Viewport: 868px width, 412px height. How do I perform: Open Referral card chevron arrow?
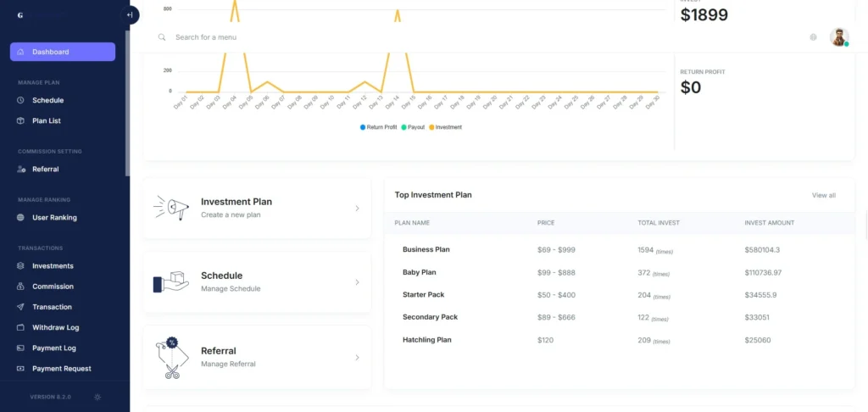(357, 358)
